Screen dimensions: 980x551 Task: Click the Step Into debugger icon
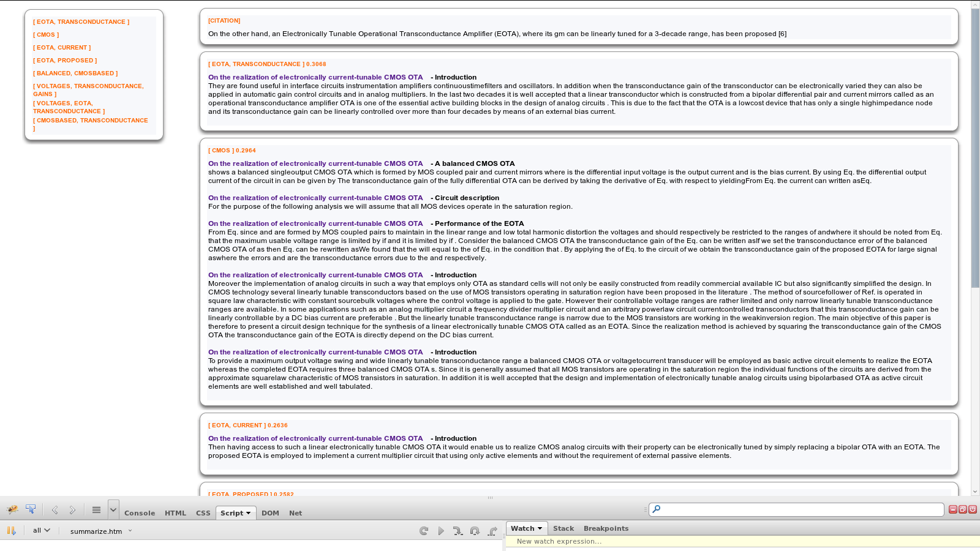pyautogui.click(x=458, y=531)
